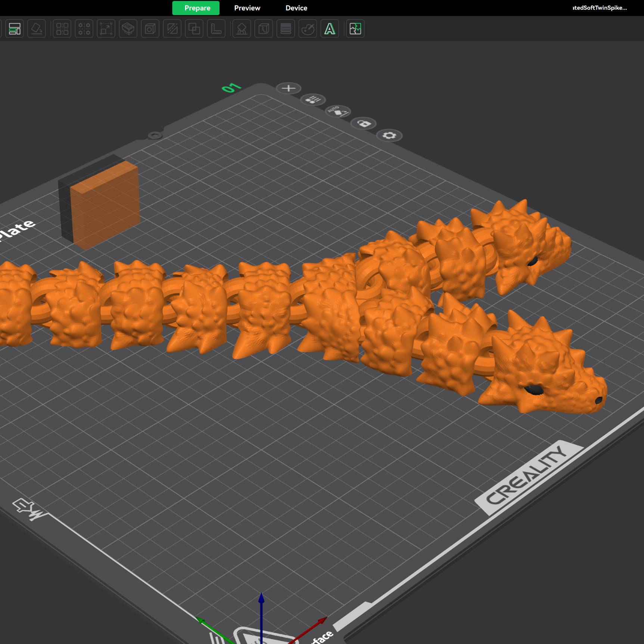Screen dimensions: 644x644
Task: Add a new build plate with the plus button
Action: coord(289,88)
